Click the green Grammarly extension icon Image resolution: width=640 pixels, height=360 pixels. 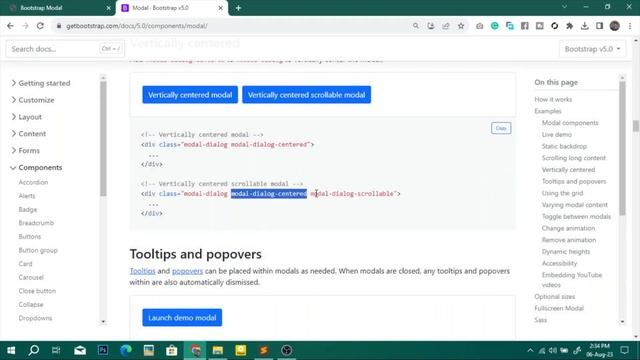(495, 26)
